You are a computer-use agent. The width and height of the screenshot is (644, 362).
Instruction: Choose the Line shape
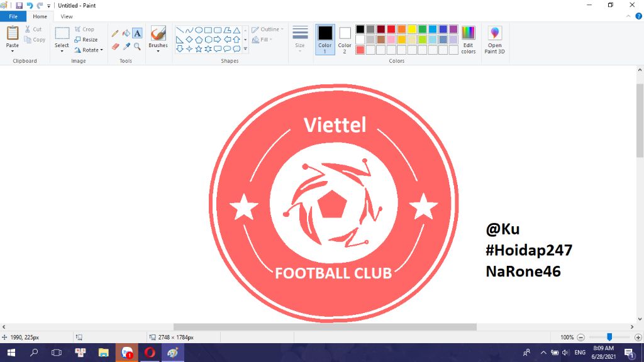pyautogui.click(x=180, y=30)
